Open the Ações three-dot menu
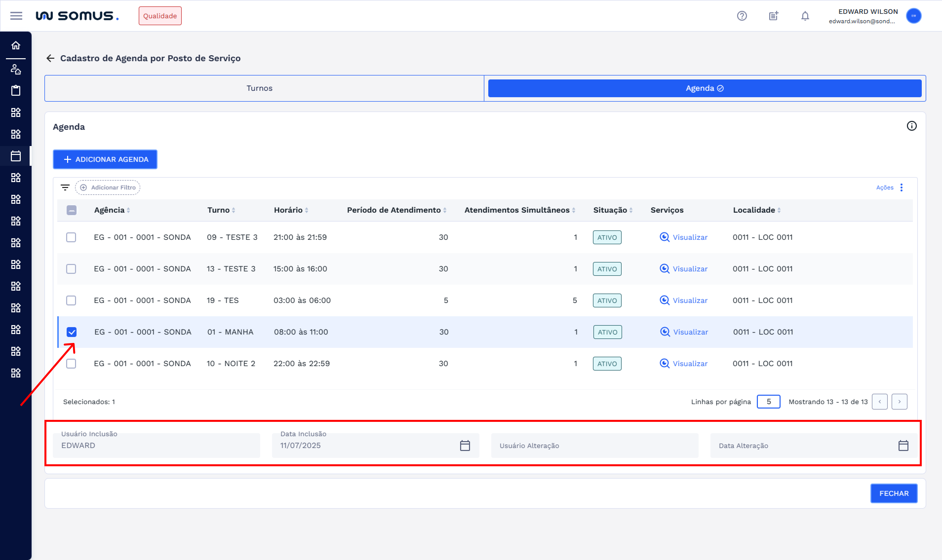The image size is (942, 560). pyautogui.click(x=901, y=187)
